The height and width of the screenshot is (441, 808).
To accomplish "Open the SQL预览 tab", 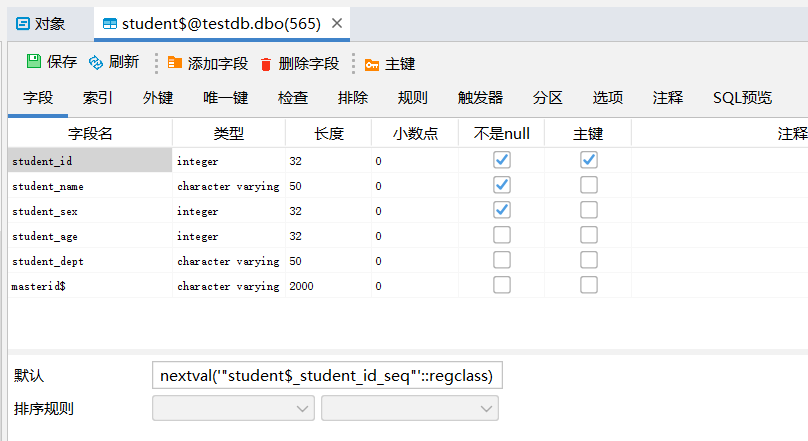I will 742,98.
